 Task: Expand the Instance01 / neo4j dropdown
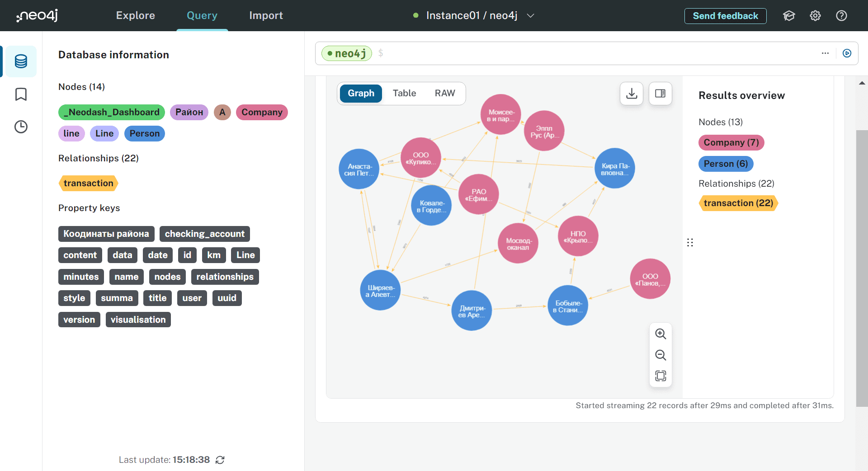531,16
